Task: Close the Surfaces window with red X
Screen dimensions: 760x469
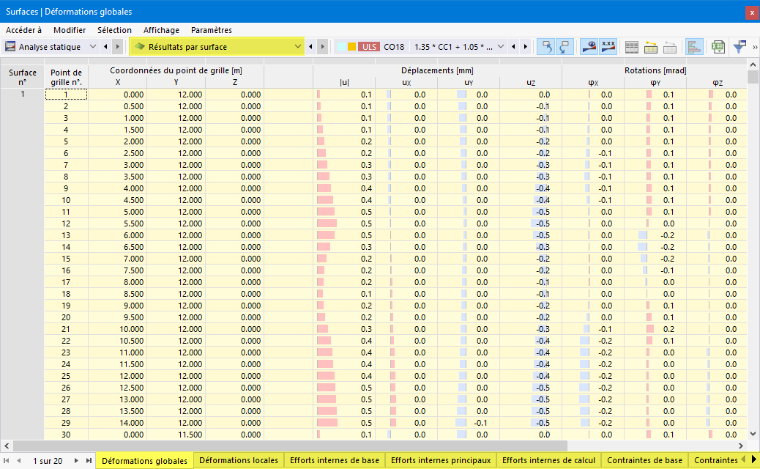Action: coord(752,13)
